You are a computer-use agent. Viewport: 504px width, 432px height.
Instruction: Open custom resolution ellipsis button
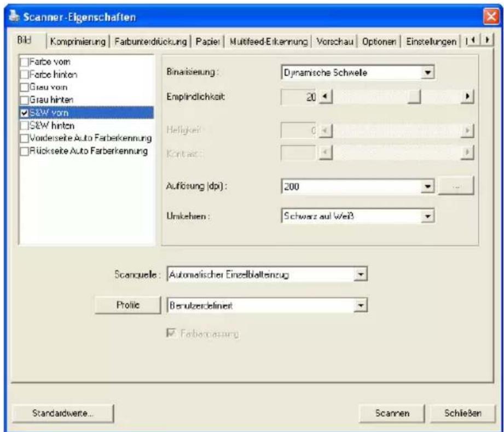point(456,185)
